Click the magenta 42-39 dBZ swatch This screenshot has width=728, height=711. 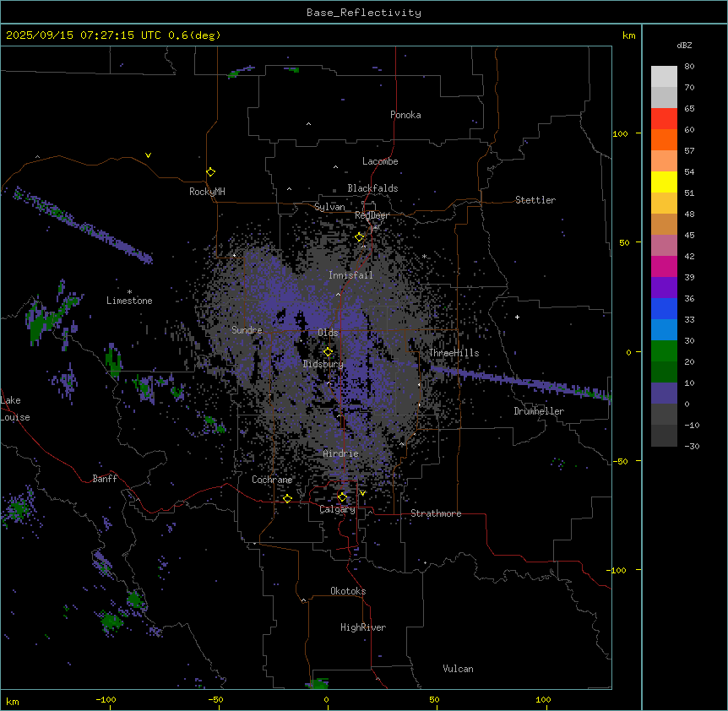coord(664,266)
